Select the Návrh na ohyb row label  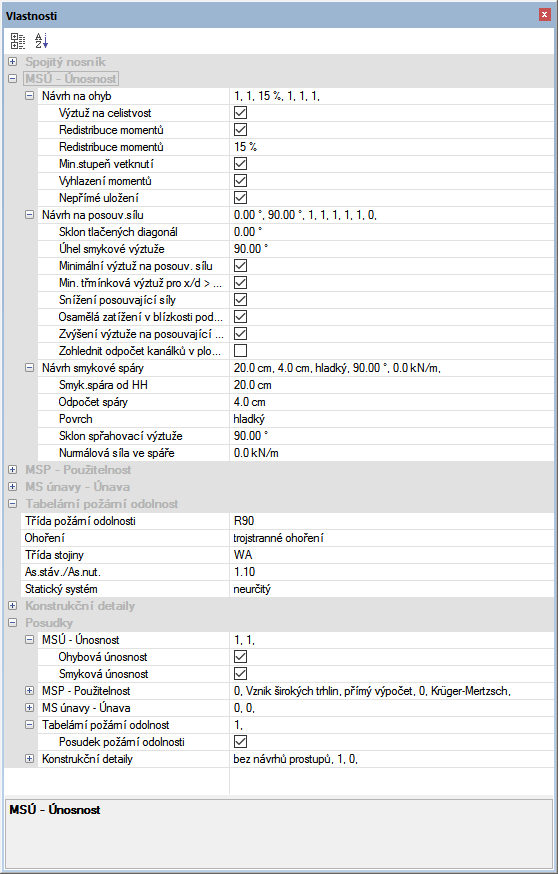coord(77,96)
